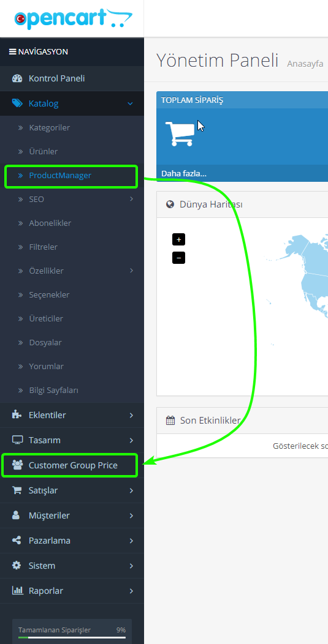
Task: Expand the Müşteriler menu arrow
Action: tap(131, 515)
